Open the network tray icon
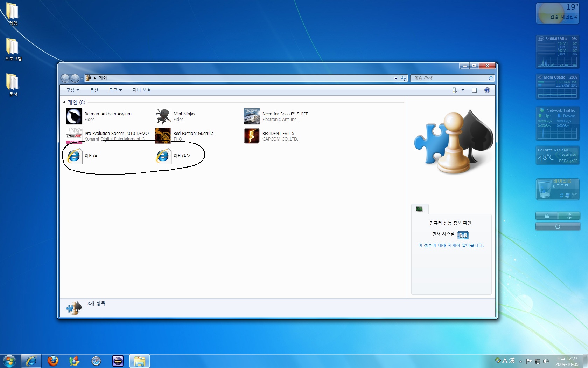 538,361
